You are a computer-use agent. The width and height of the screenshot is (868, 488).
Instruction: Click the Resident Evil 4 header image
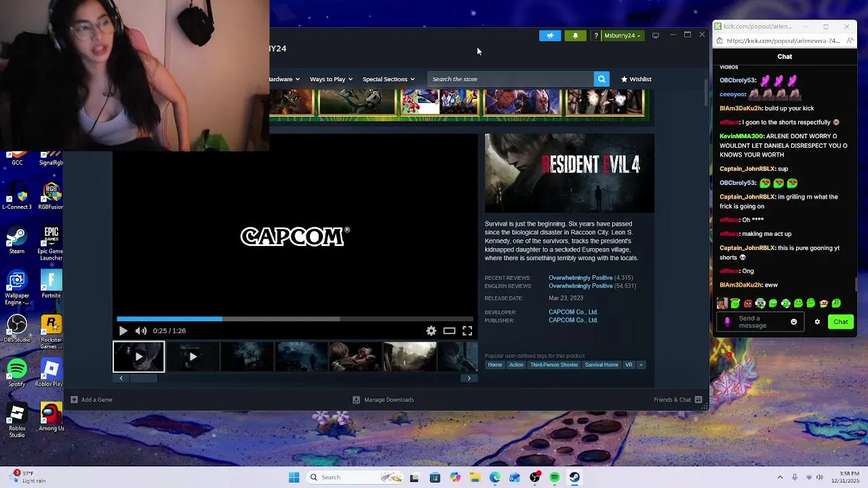570,174
